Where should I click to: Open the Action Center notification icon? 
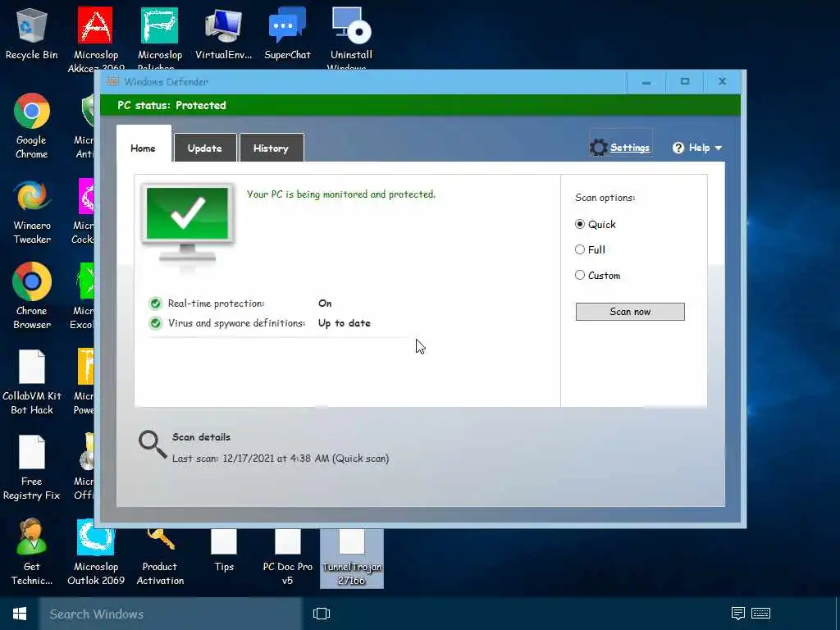point(738,614)
